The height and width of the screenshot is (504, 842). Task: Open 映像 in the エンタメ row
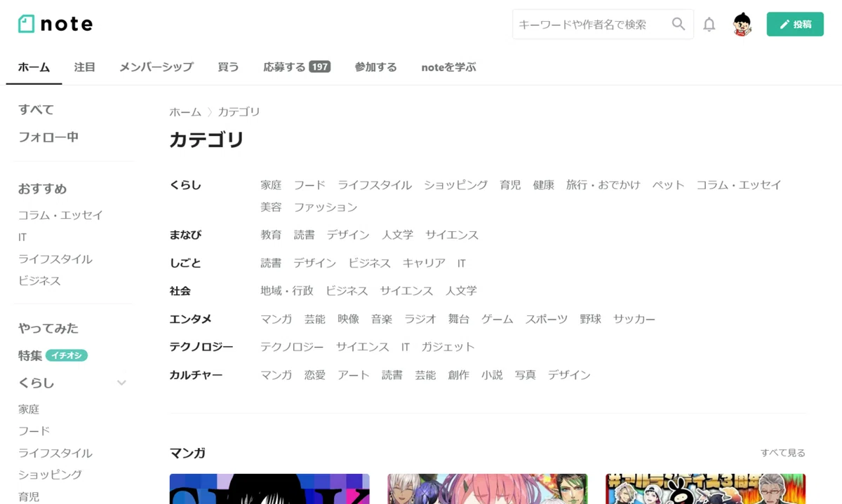coord(348,319)
